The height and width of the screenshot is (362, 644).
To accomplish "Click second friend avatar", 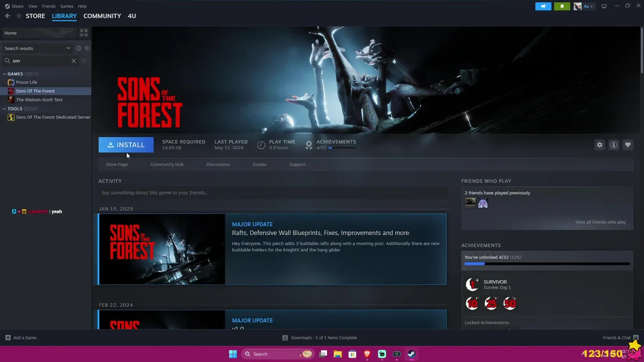I will [482, 203].
